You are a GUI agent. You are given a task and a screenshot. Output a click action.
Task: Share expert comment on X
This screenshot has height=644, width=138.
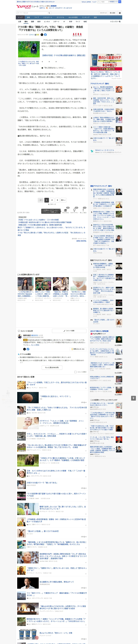point(24,349)
